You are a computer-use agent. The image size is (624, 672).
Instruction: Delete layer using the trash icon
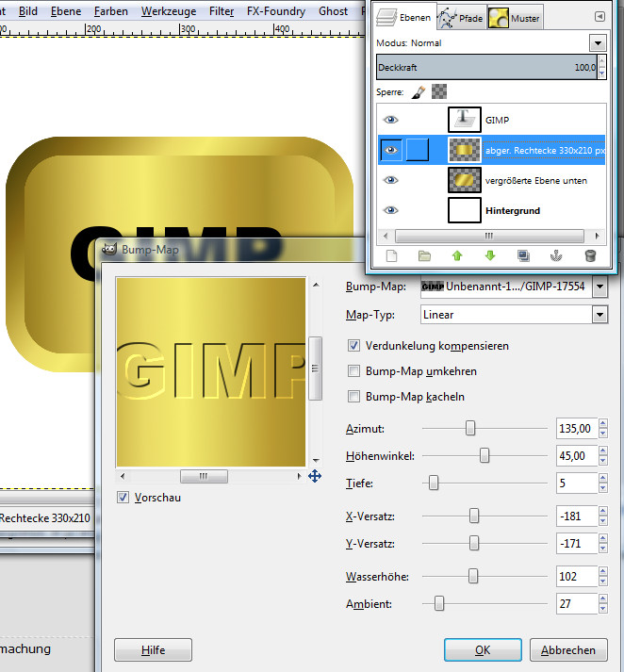click(590, 255)
